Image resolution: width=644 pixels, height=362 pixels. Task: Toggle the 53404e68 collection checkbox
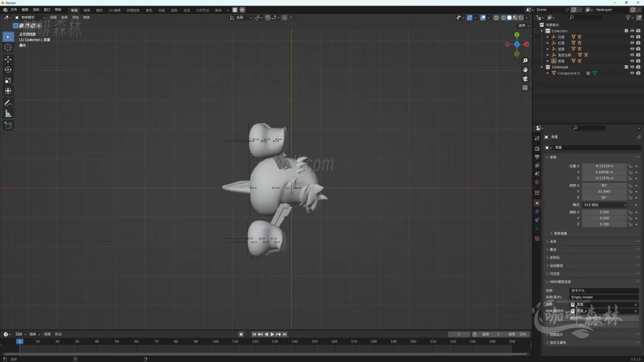(626, 67)
